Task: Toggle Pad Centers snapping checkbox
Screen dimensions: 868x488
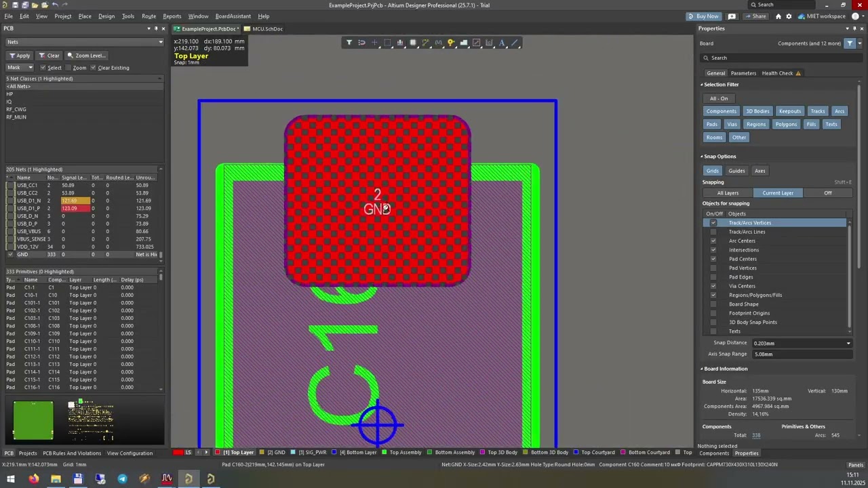Action: [713, 259]
